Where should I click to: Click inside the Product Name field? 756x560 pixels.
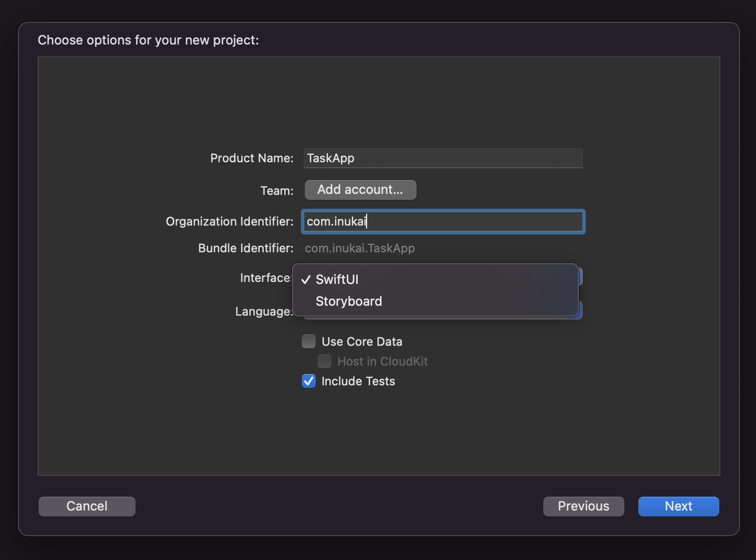(x=443, y=158)
